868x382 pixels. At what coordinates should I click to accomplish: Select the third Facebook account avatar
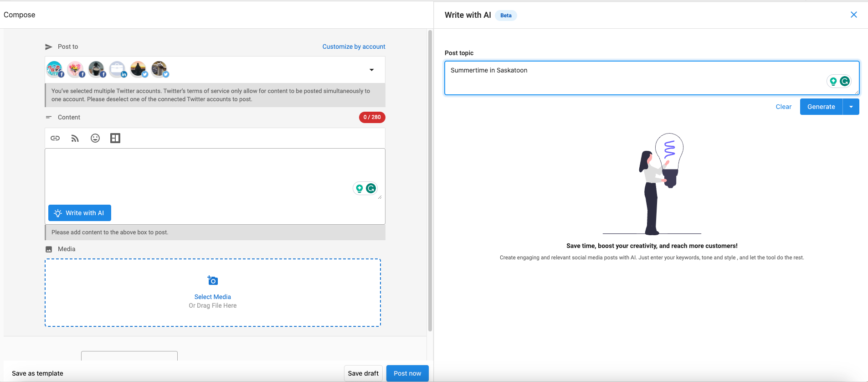click(97, 69)
